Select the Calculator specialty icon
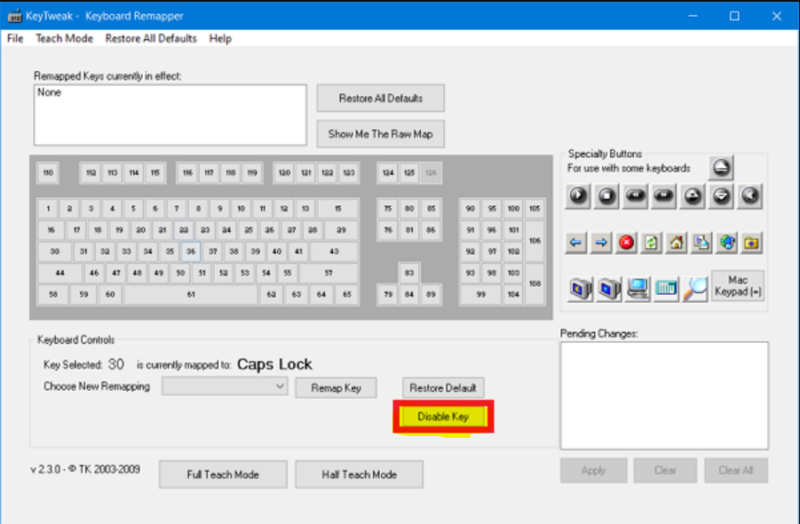The height and width of the screenshot is (524, 800). (667, 289)
